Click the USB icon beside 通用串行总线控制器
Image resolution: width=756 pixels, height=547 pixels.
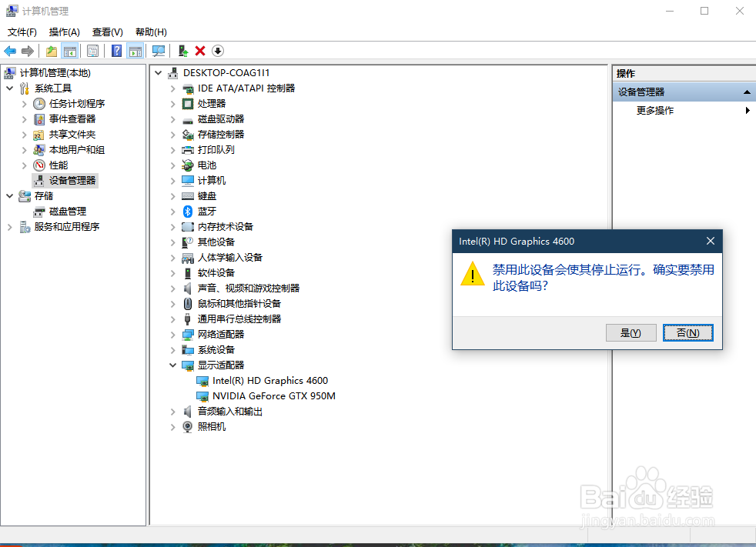(188, 319)
